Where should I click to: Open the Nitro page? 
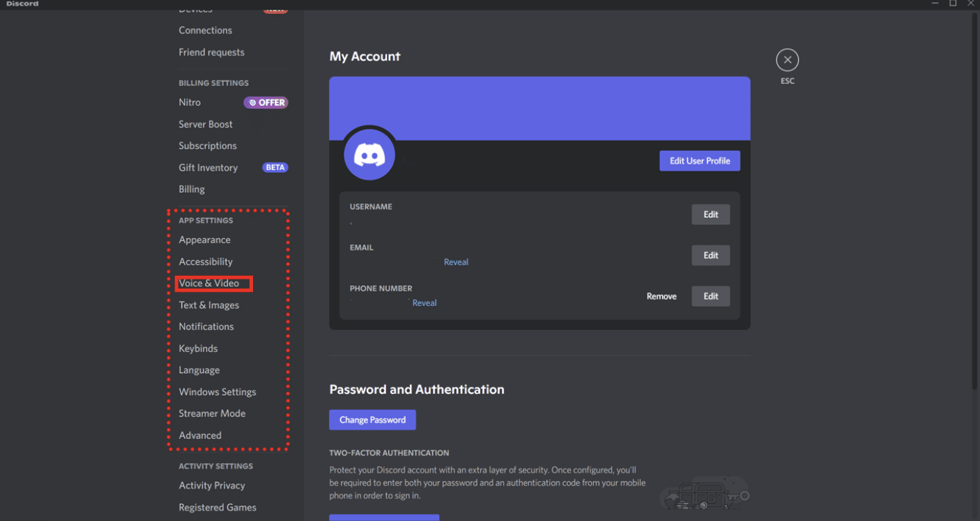click(190, 102)
